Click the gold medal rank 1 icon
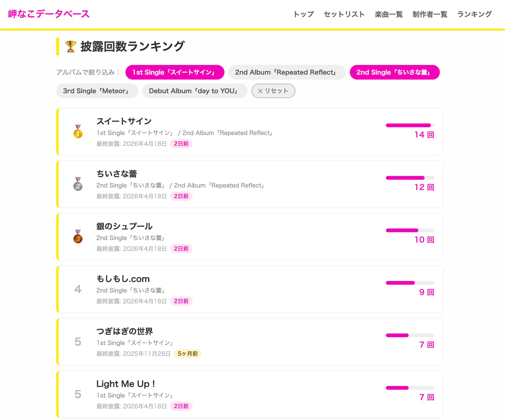Viewport: 505px width, 420px height. click(x=78, y=132)
